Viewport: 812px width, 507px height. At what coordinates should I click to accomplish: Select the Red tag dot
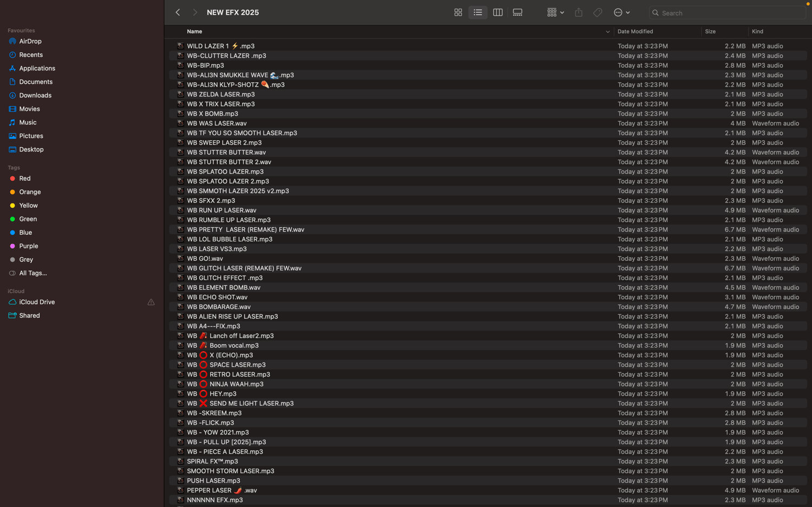12,179
